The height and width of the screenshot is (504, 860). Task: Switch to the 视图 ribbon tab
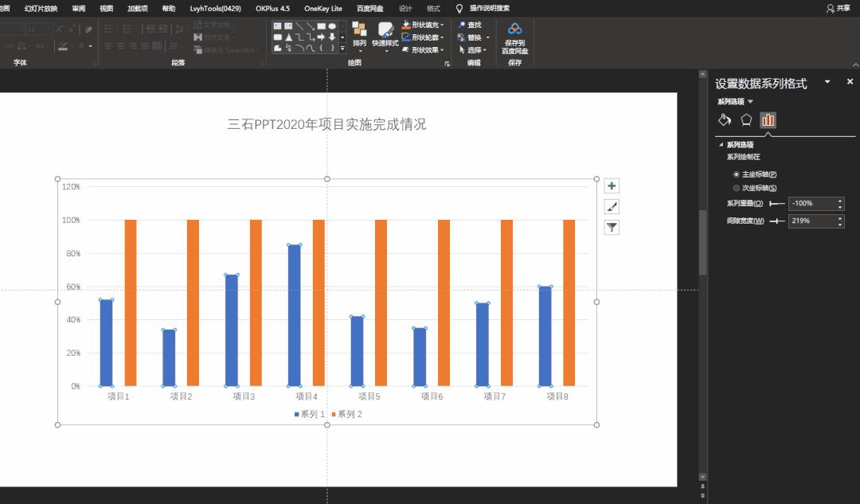click(x=105, y=8)
